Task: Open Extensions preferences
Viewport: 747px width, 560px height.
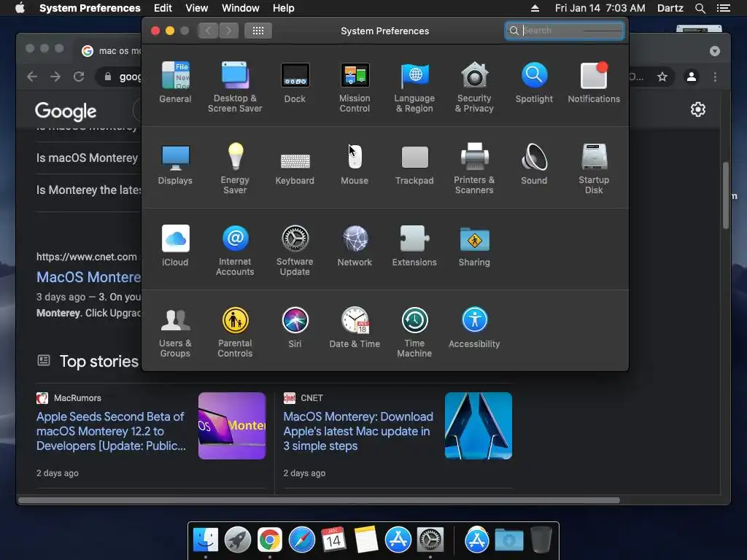Action: (x=414, y=246)
